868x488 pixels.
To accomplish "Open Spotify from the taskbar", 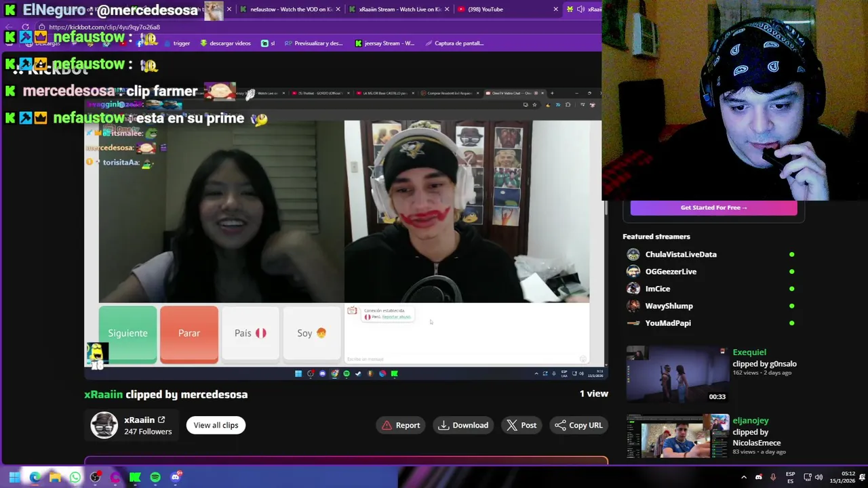I will [x=155, y=477].
